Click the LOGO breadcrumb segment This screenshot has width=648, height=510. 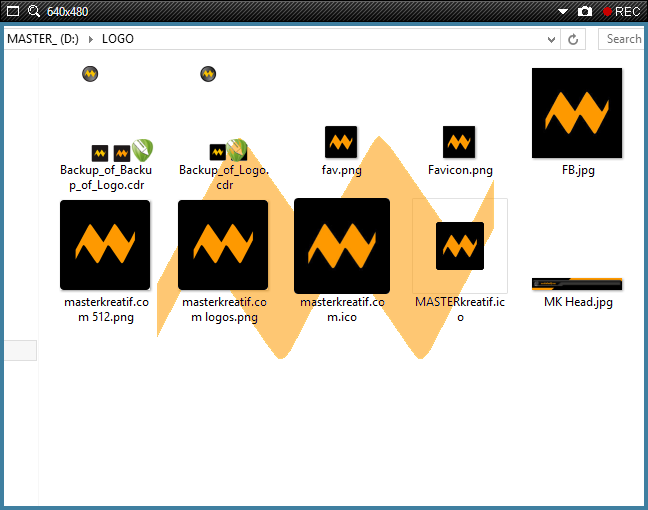click(118, 39)
